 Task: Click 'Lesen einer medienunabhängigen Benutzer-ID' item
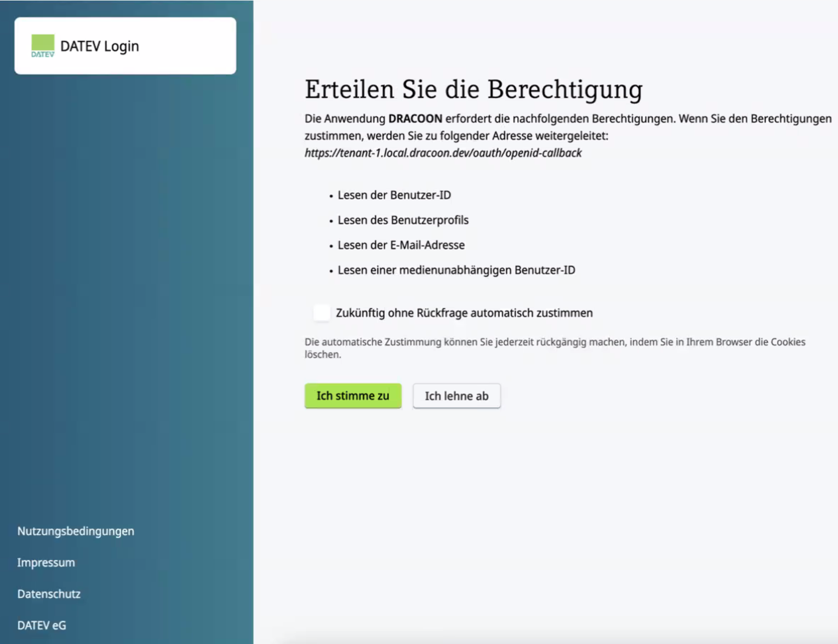(x=456, y=270)
